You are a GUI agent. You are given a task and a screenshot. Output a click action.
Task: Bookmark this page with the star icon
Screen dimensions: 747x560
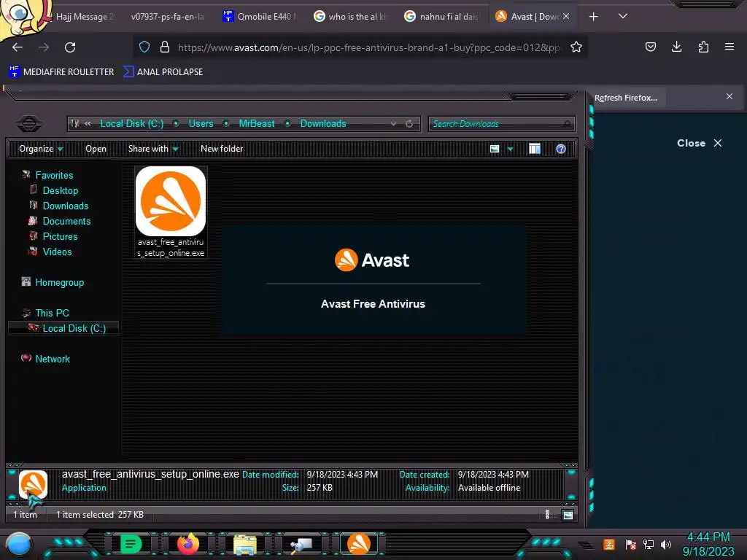[x=576, y=47]
